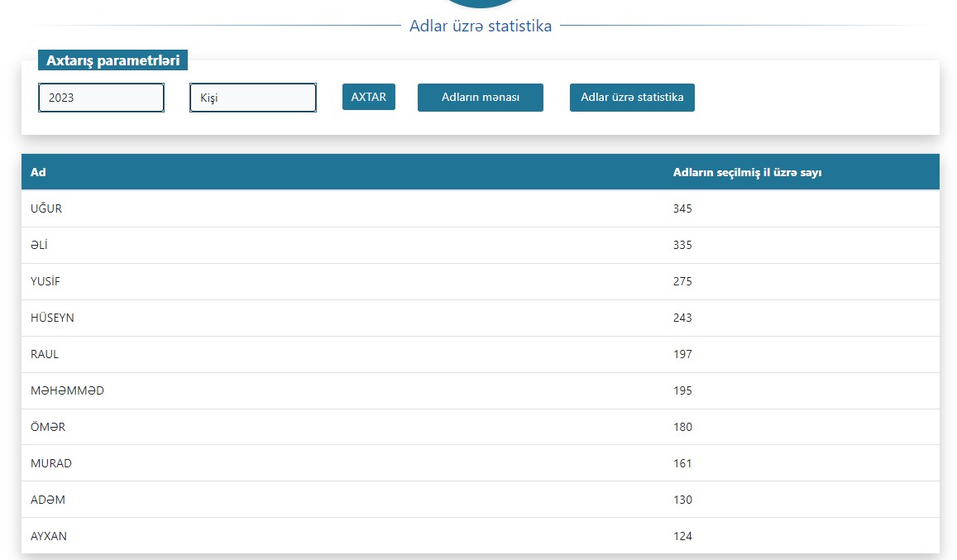Select the ƏLİ name in the table
957x560 pixels.
coord(41,245)
